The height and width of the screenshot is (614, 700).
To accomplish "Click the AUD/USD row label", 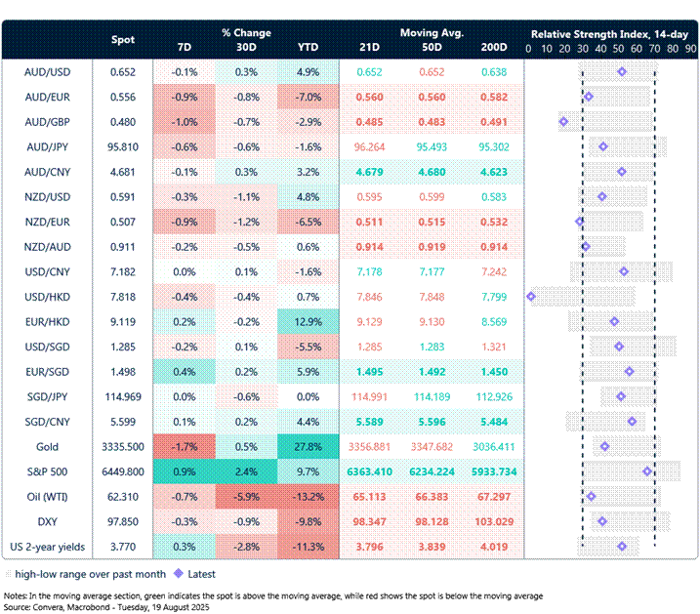I will coord(47,71).
